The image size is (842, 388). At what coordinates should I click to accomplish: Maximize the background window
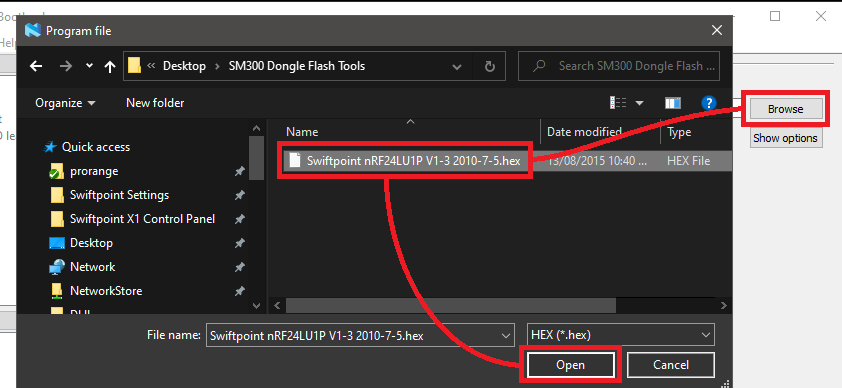click(x=775, y=16)
